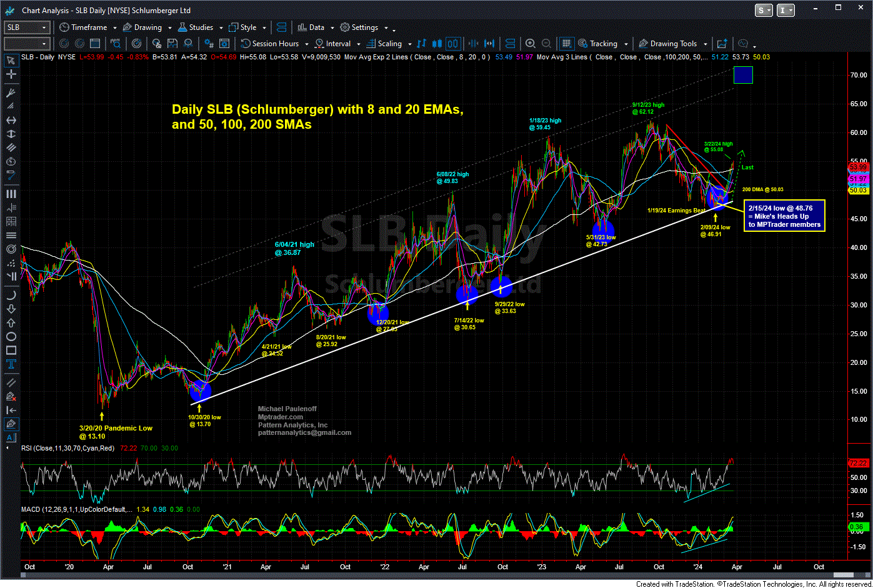This screenshot has height=588, width=873.
Task: Expand the Timeframe dropdown arrow
Action: 114,28
